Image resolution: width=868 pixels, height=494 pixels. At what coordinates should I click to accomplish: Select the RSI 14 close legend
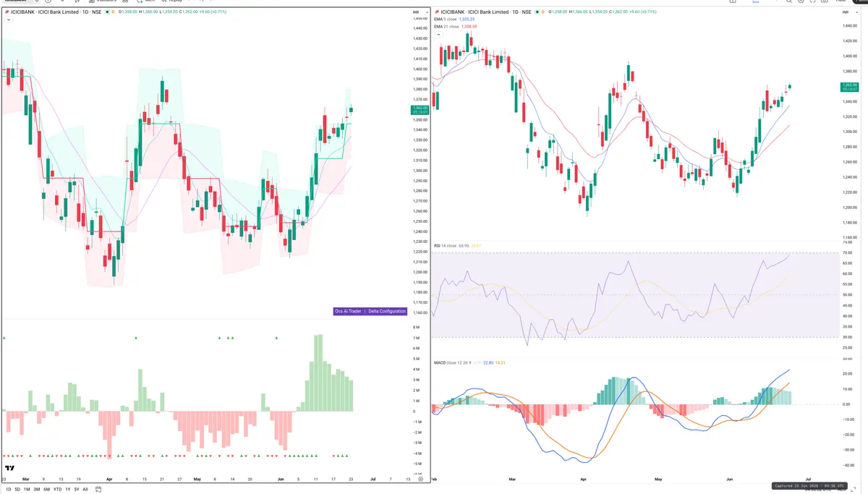pyautogui.click(x=444, y=246)
